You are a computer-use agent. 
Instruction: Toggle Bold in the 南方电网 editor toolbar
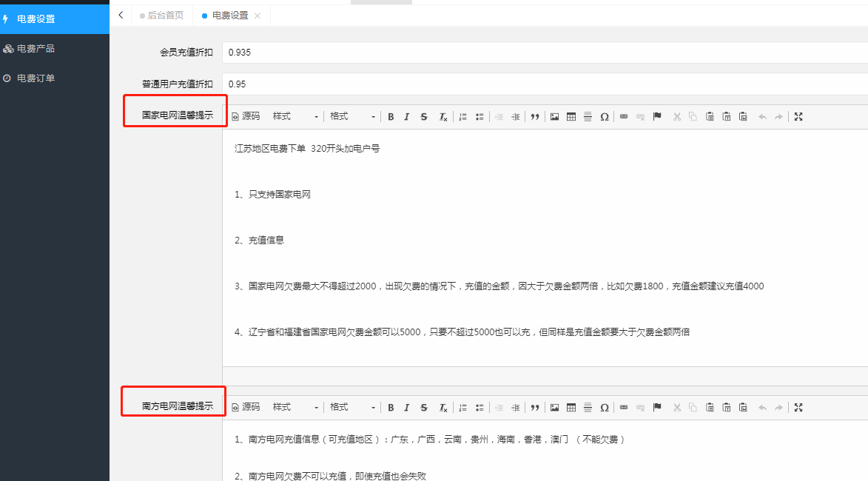point(390,408)
